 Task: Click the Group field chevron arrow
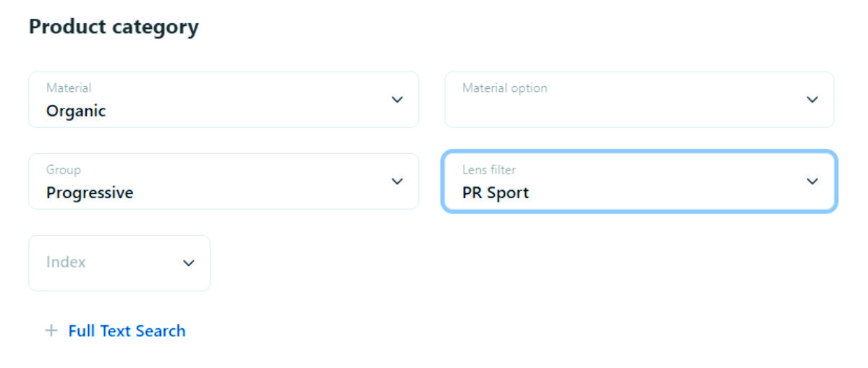(397, 181)
